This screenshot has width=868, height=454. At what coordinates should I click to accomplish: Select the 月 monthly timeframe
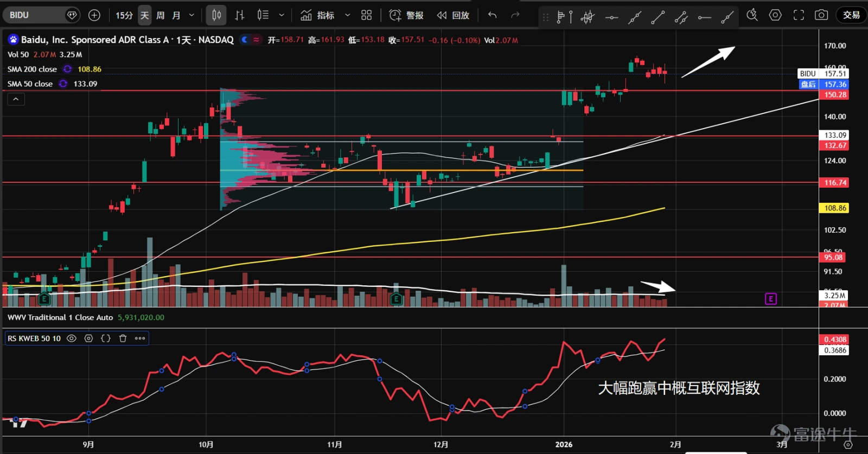click(176, 15)
